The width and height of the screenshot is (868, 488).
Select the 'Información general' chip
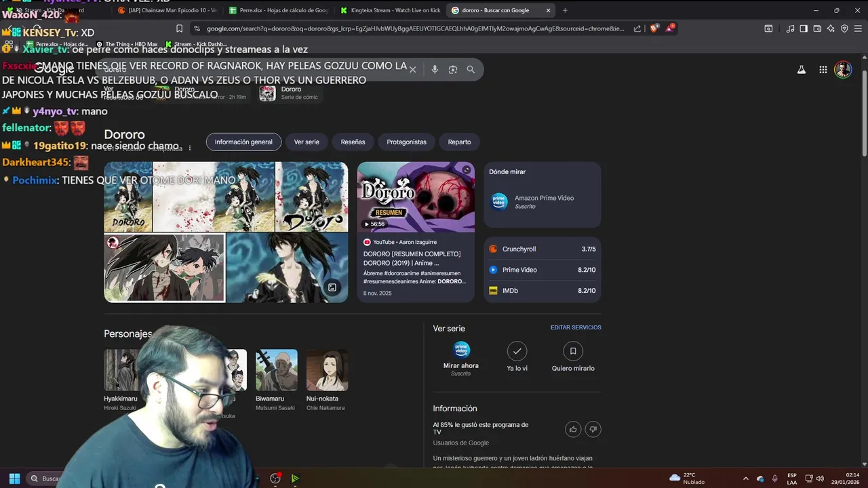point(243,142)
